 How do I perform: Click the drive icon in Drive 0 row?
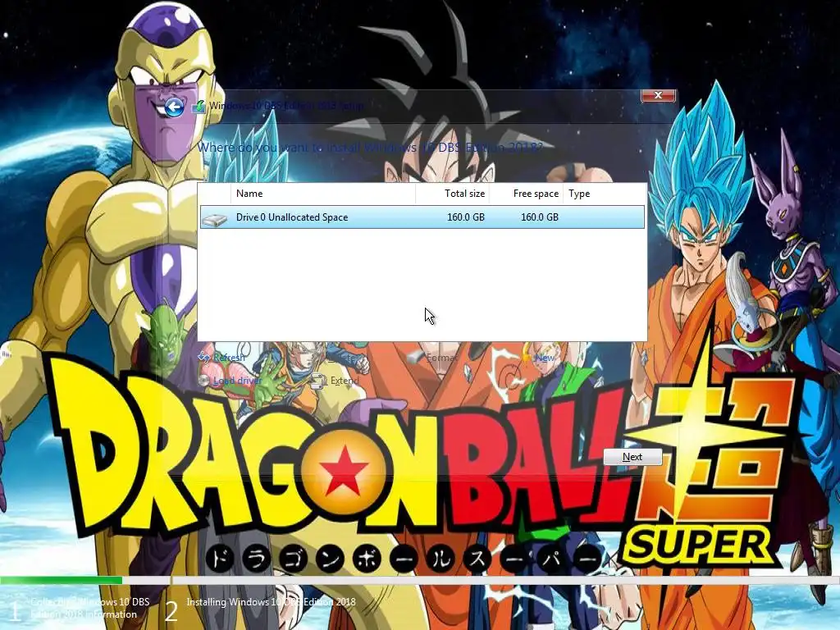tap(215, 218)
